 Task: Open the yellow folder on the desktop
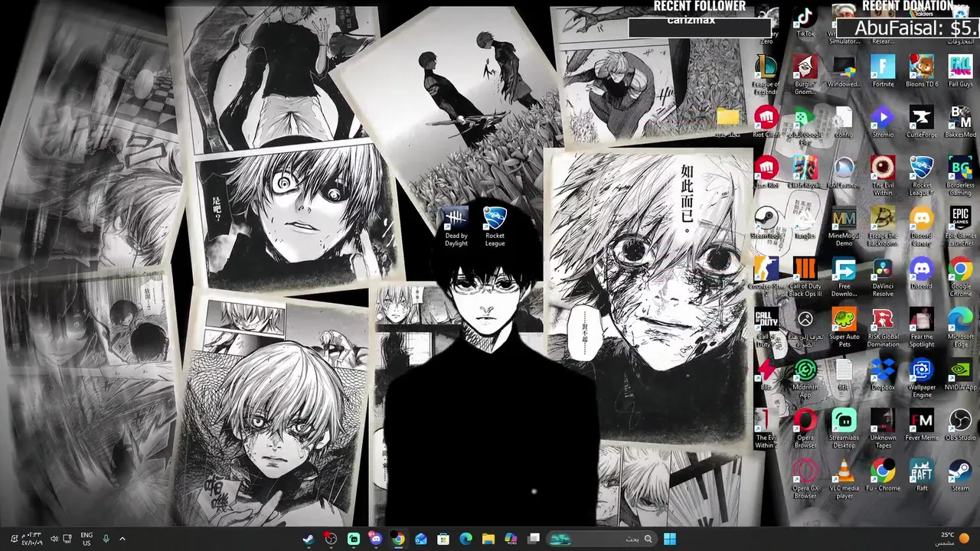(x=727, y=121)
